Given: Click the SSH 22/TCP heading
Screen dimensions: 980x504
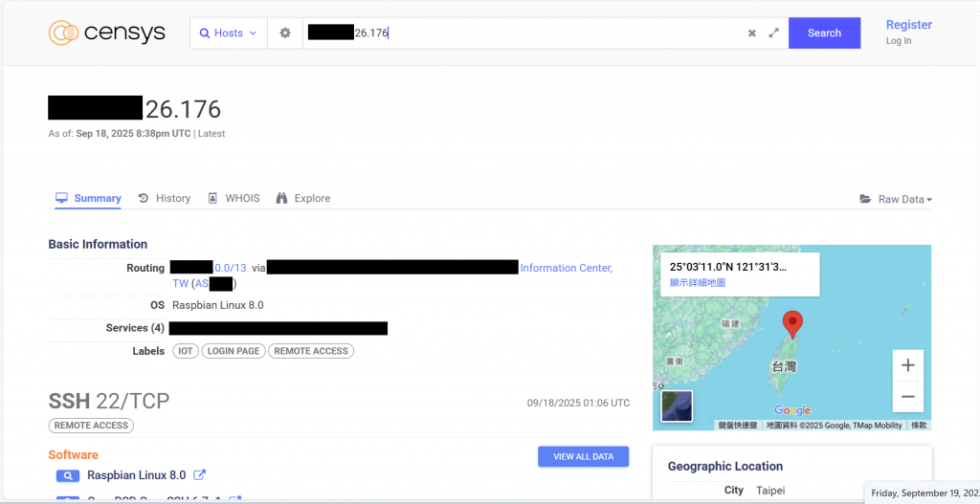Looking at the screenshot, I should pos(109,401).
